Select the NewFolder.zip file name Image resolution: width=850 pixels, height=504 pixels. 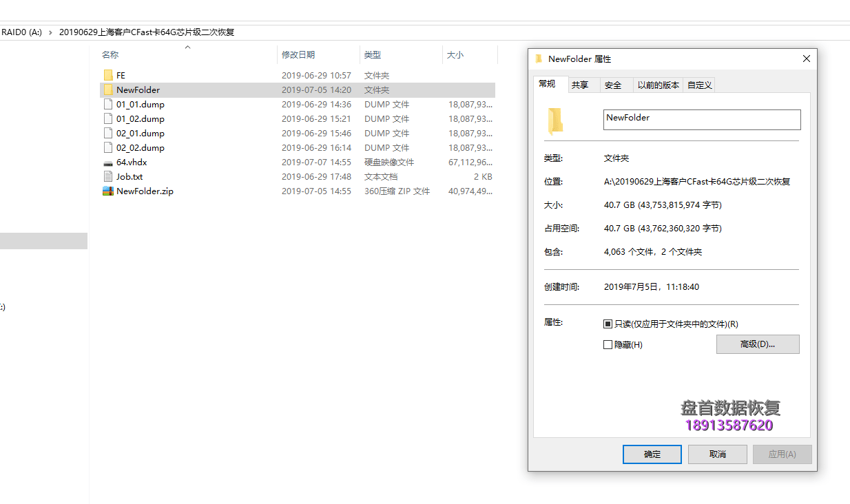145,191
